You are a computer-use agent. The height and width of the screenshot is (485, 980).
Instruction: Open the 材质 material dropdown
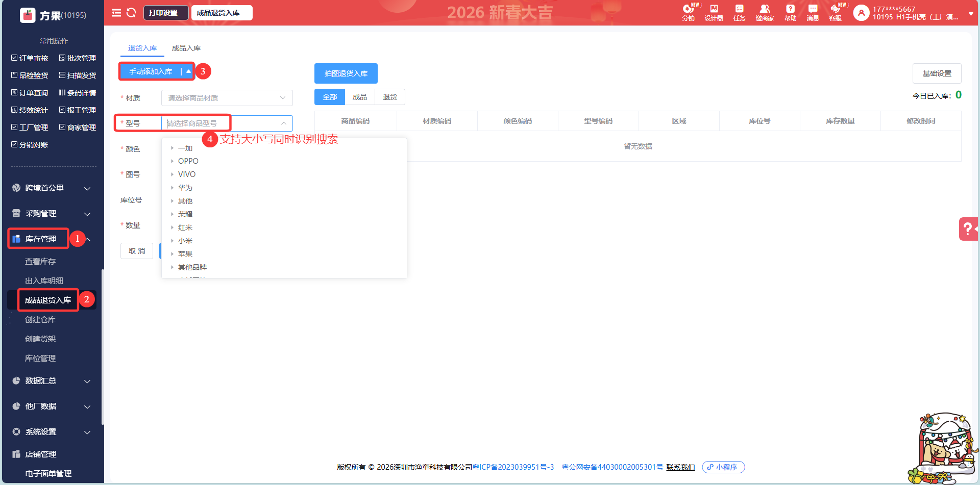coord(227,98)
